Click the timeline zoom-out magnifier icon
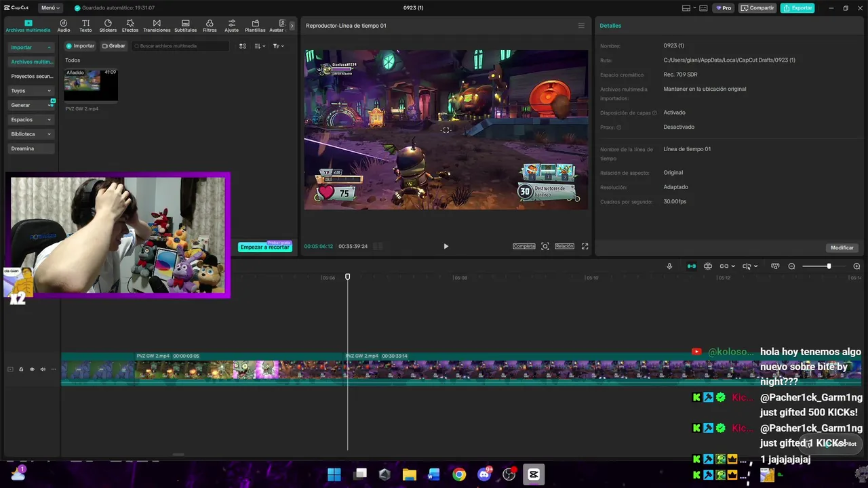868x488 pixels. (x=791, y=266)
